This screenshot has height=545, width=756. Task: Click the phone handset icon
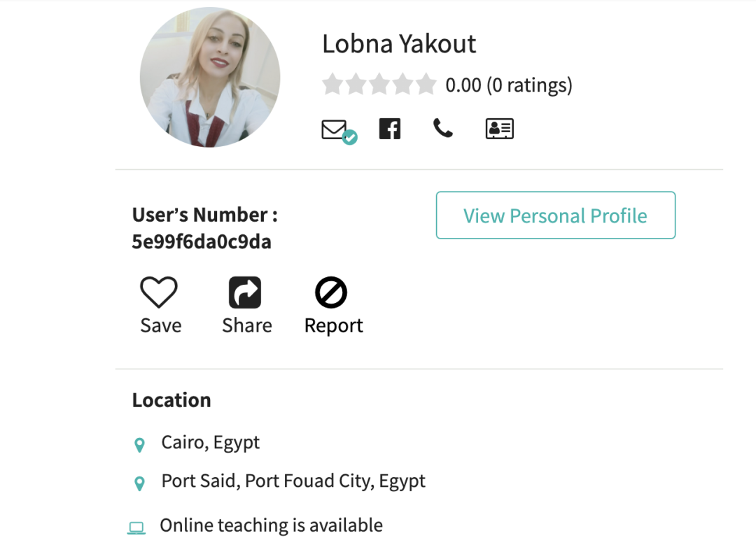click(443, 129)
